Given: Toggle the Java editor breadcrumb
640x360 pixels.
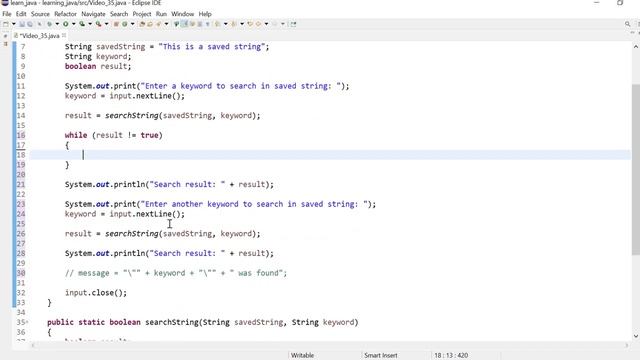Looking at the screenshot, I should pyautogui.click(x=176, y=24).
